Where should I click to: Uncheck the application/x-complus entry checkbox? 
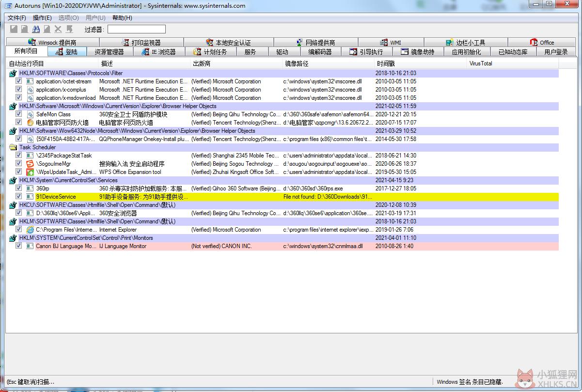(18, 90)
